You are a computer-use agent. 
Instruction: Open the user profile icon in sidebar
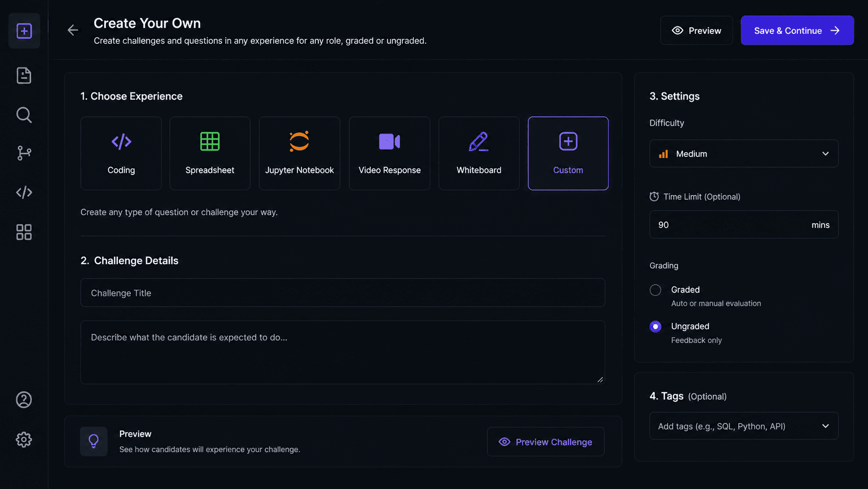[x=24, y=400]
